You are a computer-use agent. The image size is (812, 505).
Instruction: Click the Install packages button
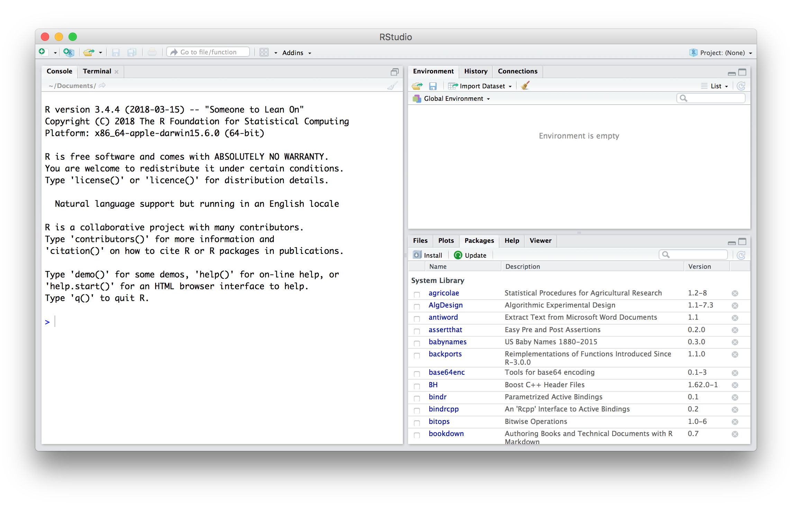(x=428, y=255)
